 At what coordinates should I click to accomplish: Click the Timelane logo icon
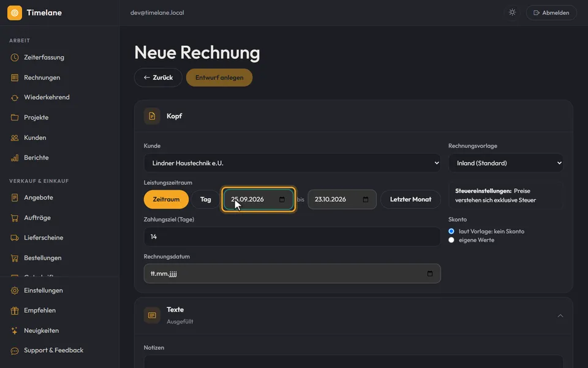15,13
